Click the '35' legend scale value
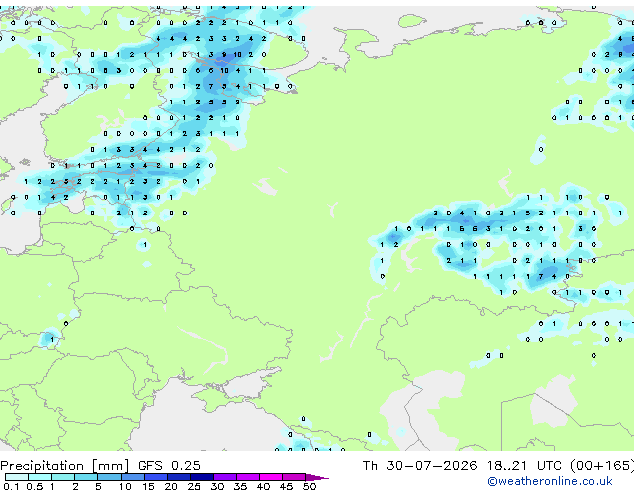Viewport: 634px width, 490px height. 240,486
